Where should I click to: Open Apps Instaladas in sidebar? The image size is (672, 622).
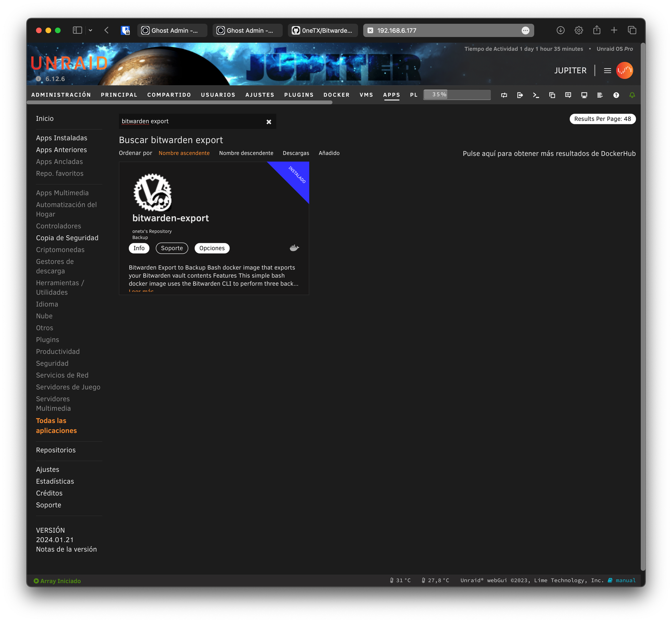61,138
